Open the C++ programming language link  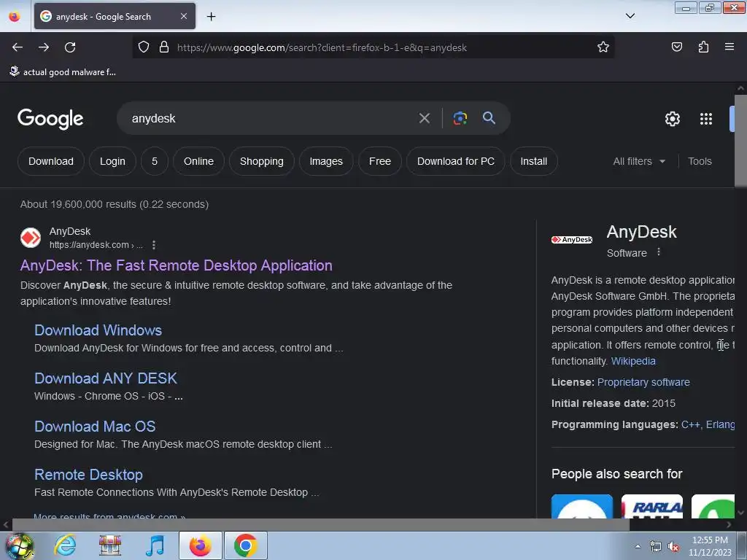690,424
